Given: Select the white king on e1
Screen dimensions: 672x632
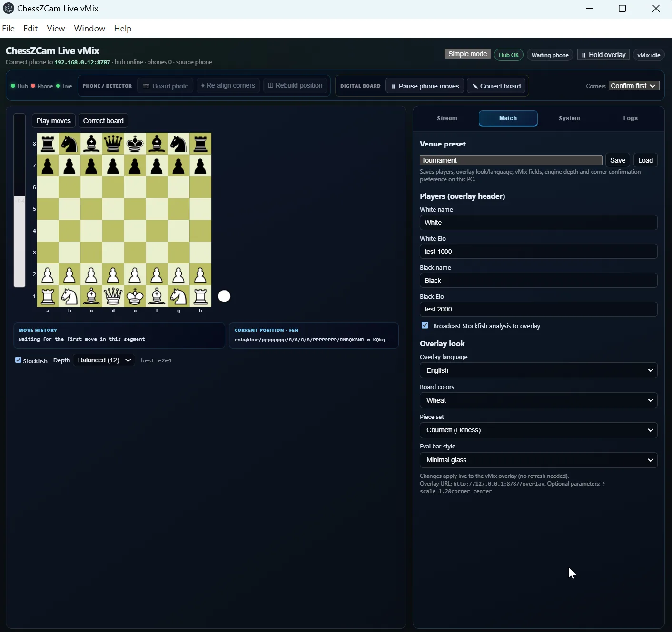Looking at the screenshot, I should click(135, 296).
